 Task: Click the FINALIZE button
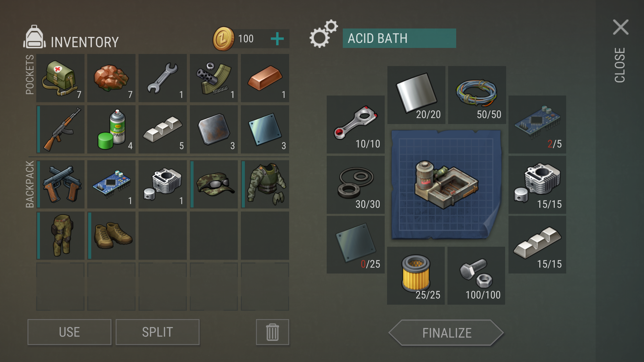[446, 333]
